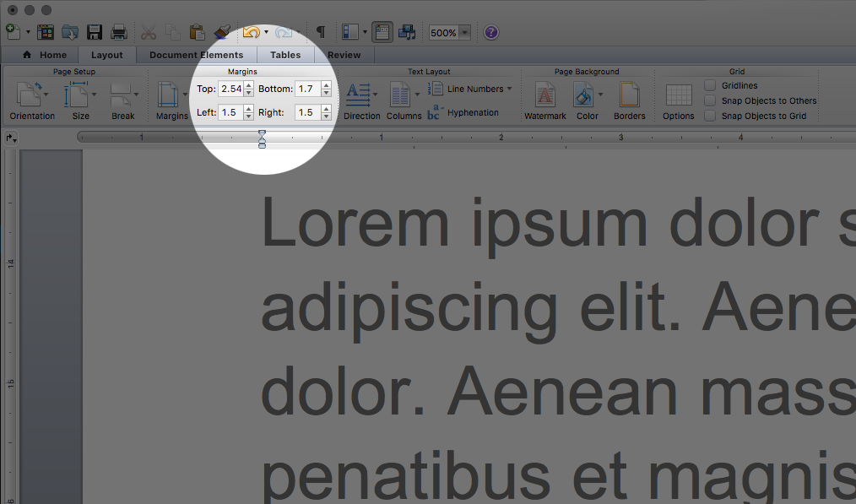The image size is (856, 504).
Task: Click the Copy icon
Action: (172, 32)
